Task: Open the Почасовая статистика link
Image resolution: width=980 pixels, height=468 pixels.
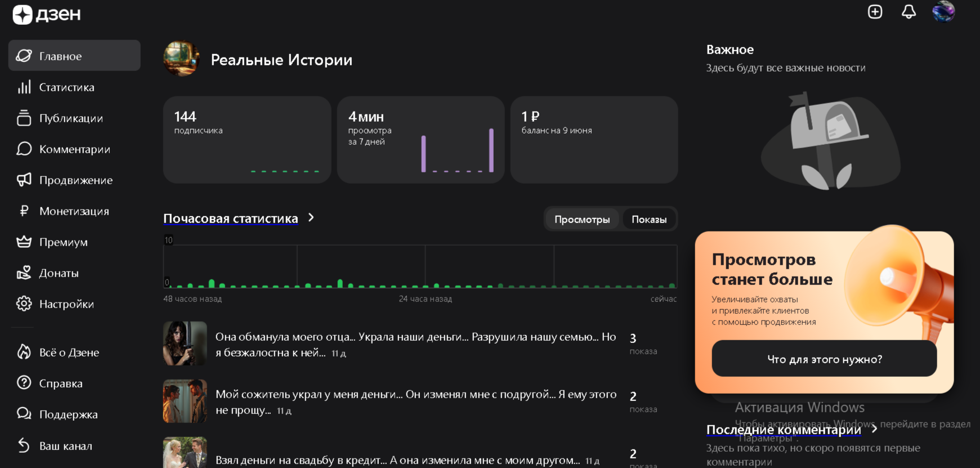Action: click(x=230, y=219)
